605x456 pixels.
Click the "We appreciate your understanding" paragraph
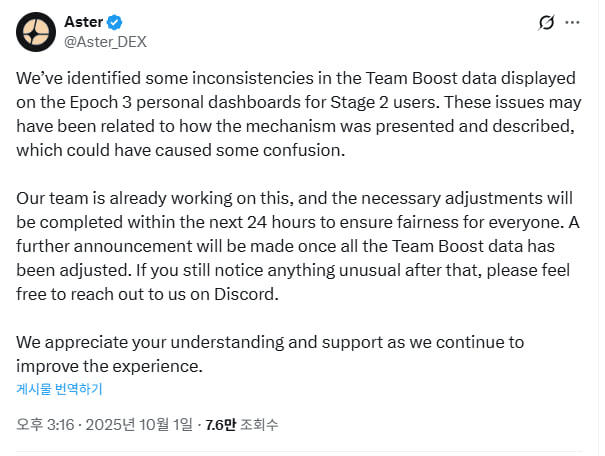click(270, 354)
